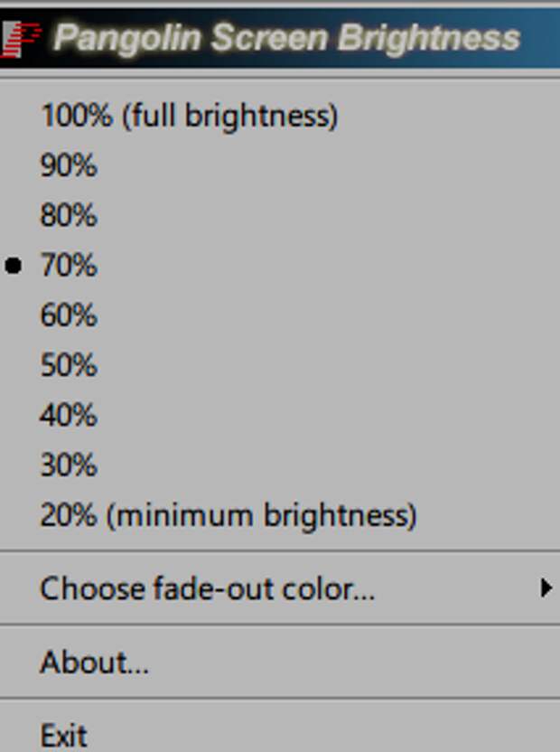This screenshot has width=560, height=752.
Task: Select the 90% brightness option
Action: coord(280,165)
